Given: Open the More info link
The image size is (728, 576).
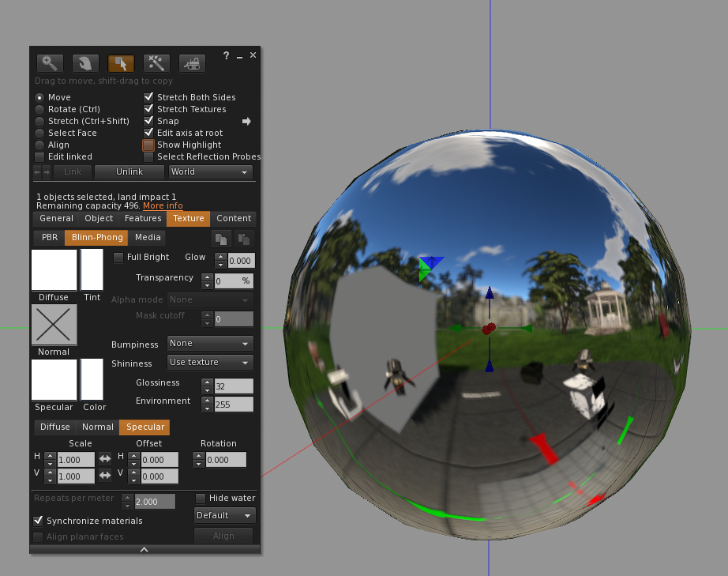Looking at the screenshot, I should [x=163, y=205].
